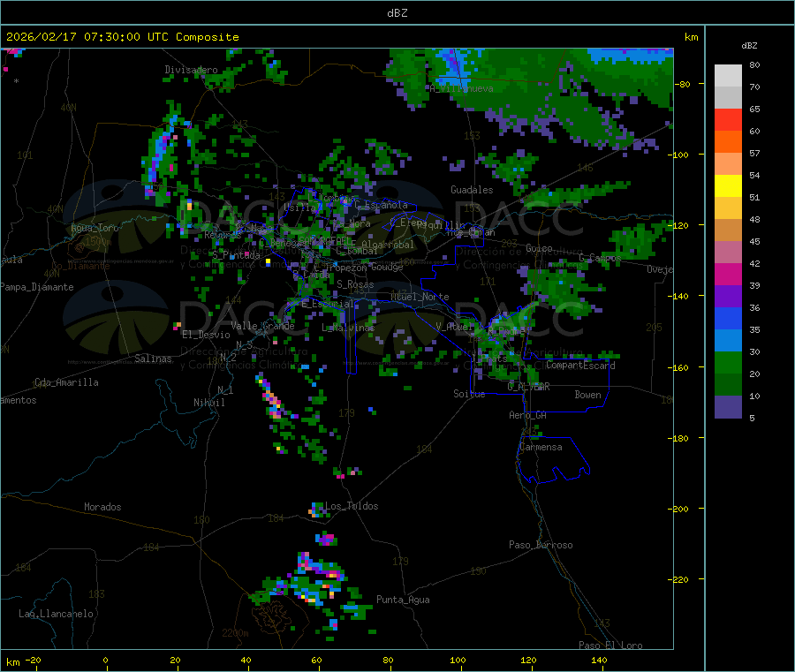This screenshot has height=672, width=795.
Task: Select the Guico map label
Action: click(x=539, y=249)
